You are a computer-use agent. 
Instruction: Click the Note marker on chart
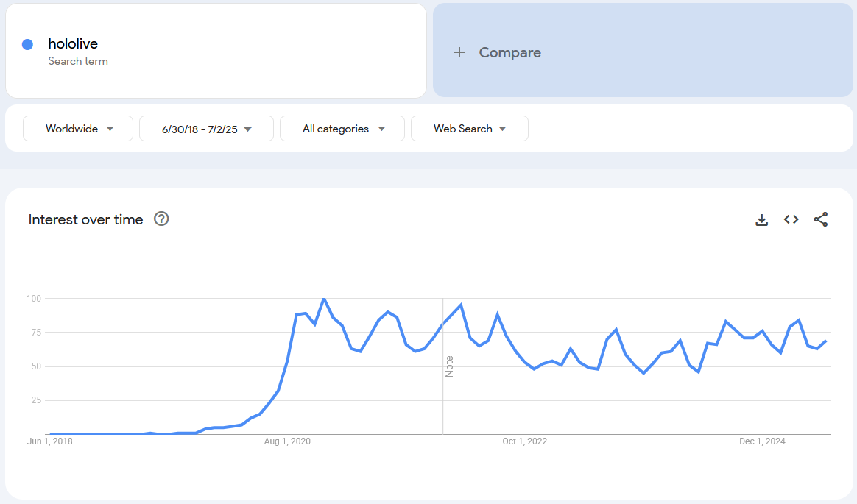point(449,366)
